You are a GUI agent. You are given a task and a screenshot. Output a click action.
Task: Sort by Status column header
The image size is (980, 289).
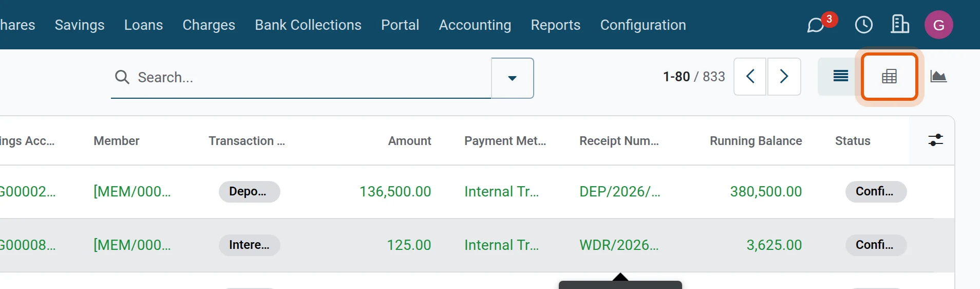click(853, 141)
